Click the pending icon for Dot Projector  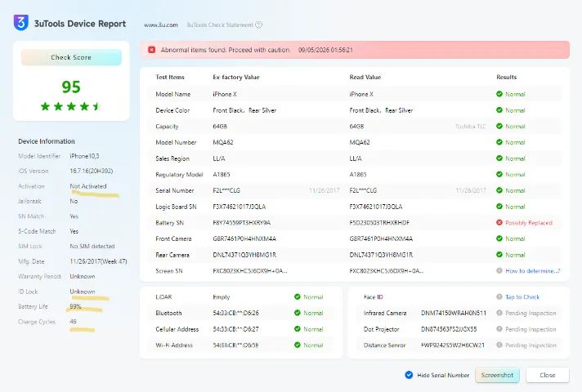[499, 329]
